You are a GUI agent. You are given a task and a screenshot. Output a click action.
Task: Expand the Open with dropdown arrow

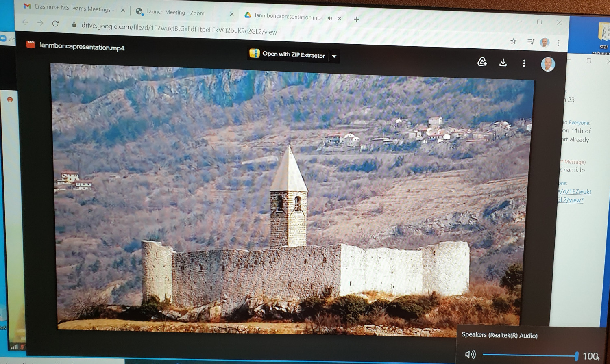coord(334,56)
